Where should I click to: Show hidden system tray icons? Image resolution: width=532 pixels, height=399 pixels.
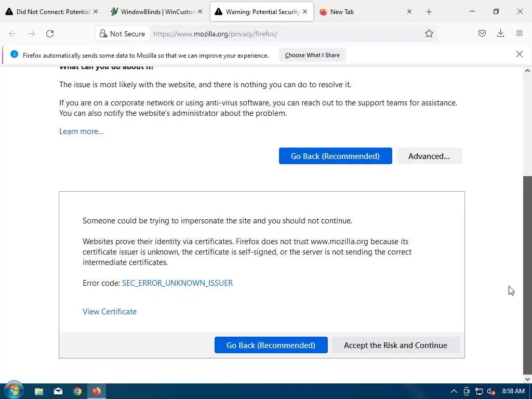(x=454, y=391)
